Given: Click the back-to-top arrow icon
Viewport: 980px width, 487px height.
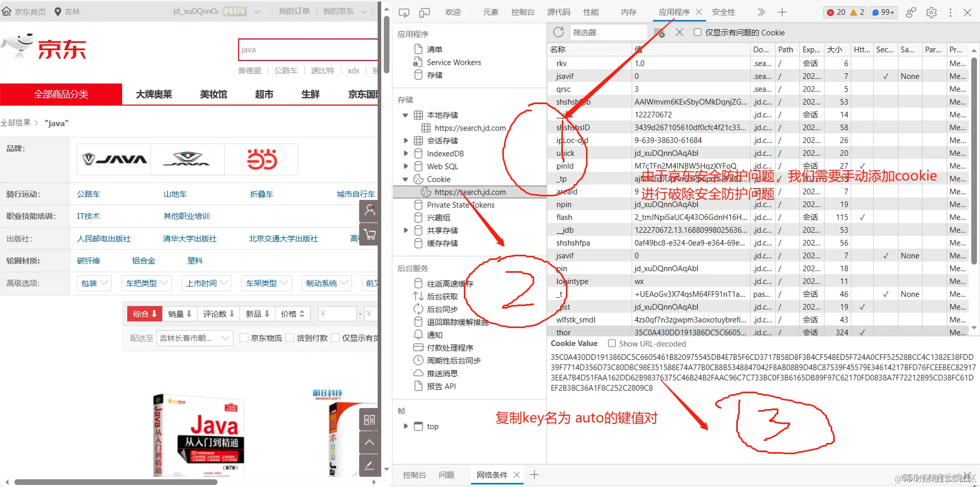Looking at the screenshot, I should click(x=369, y=442).
